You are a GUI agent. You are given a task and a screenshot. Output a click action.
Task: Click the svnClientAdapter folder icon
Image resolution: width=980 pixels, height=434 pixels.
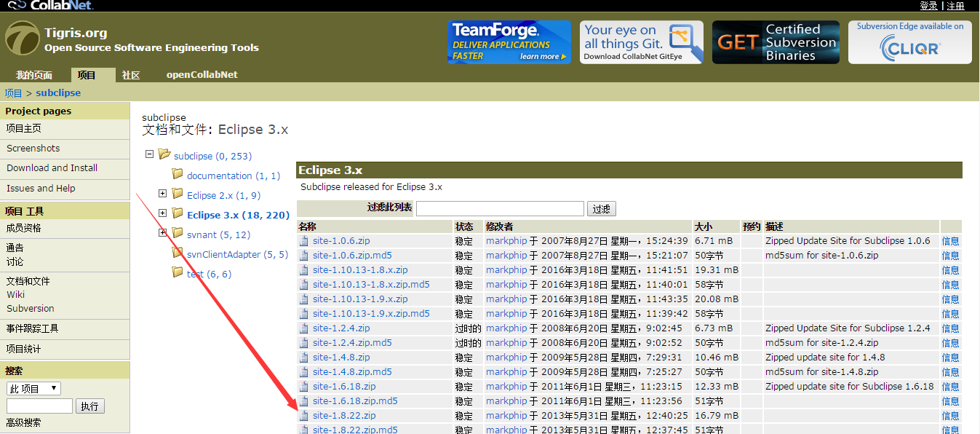pyautogui.click(x=178, y=253)
